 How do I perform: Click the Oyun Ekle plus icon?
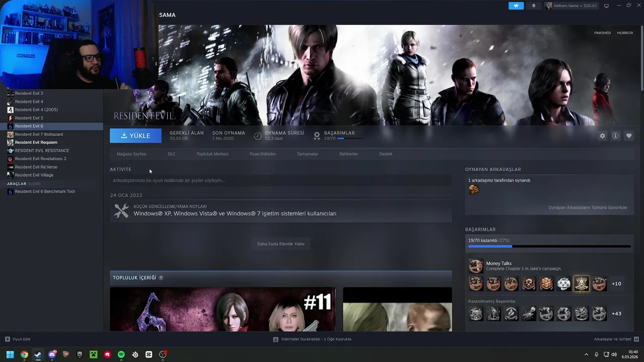7,339
